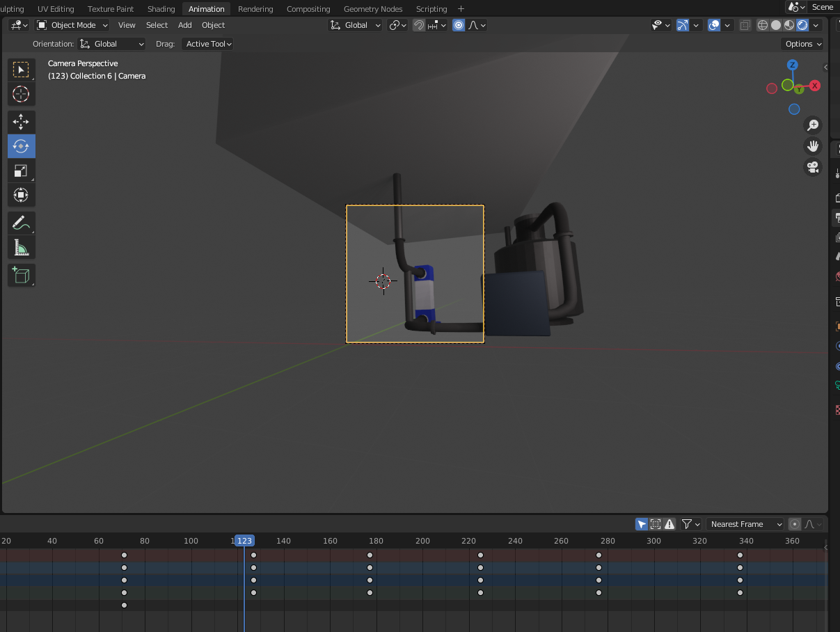Open the Nearest Frame snapping dropdown
840x632 pixels.
[x=745, y=524]
